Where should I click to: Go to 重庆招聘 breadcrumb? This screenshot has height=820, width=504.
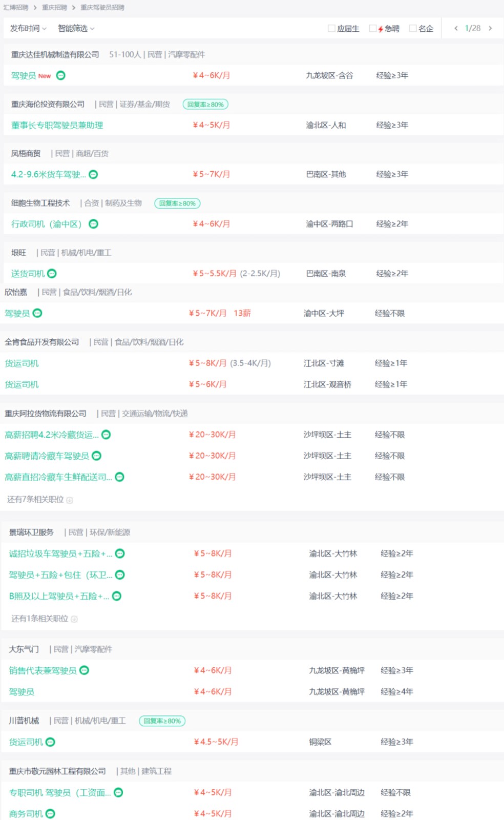pos(54,7)
